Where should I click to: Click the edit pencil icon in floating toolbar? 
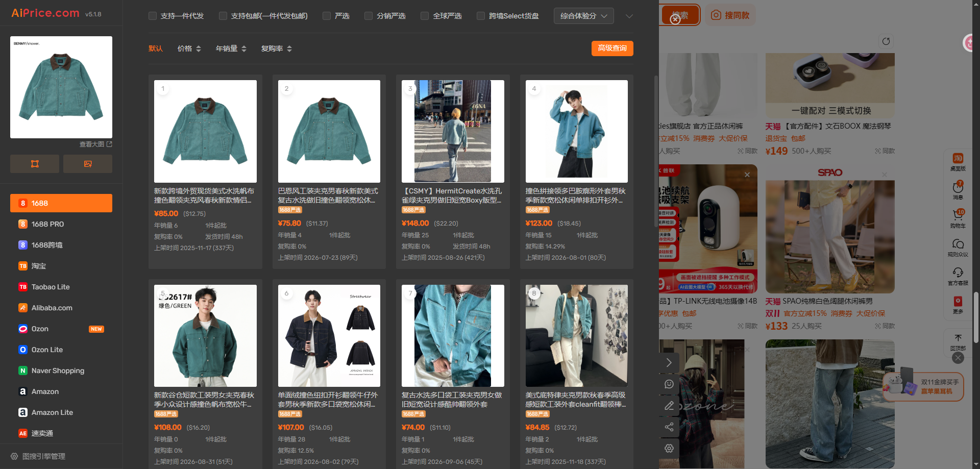tap(669, 406)
